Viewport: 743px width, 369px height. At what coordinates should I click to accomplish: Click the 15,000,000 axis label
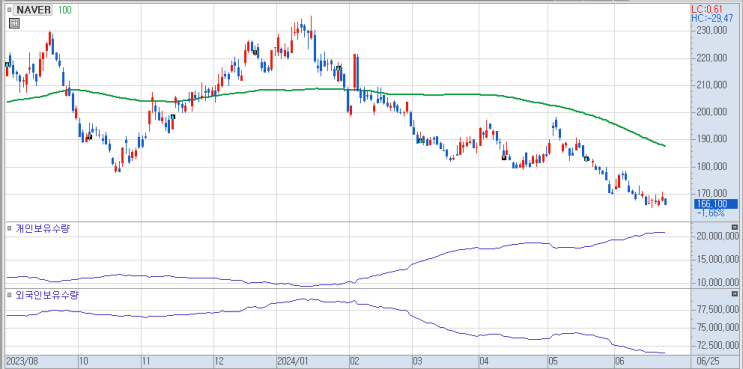[x=717, y=260]
